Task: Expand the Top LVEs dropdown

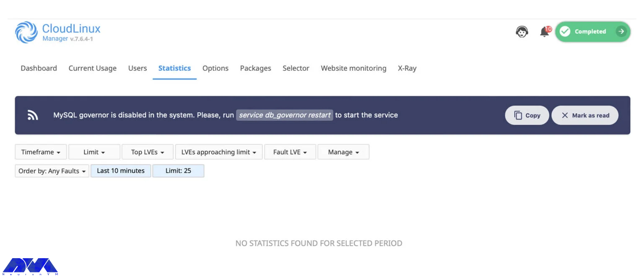Action: 147,152
